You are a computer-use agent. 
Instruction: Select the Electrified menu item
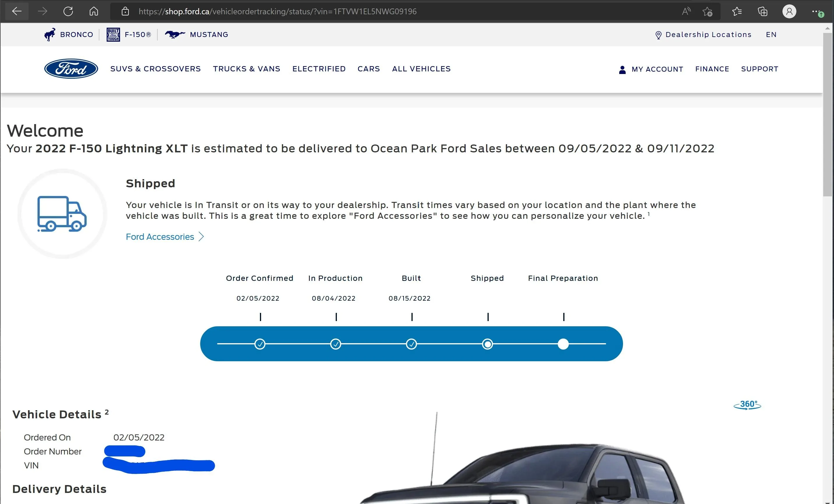319,69
